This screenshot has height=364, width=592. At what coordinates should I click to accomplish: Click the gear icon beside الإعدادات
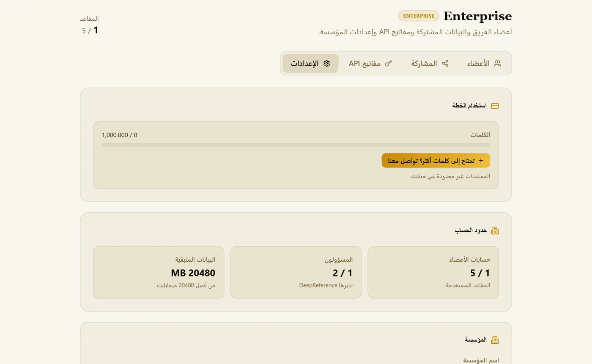tap(326, 63)
